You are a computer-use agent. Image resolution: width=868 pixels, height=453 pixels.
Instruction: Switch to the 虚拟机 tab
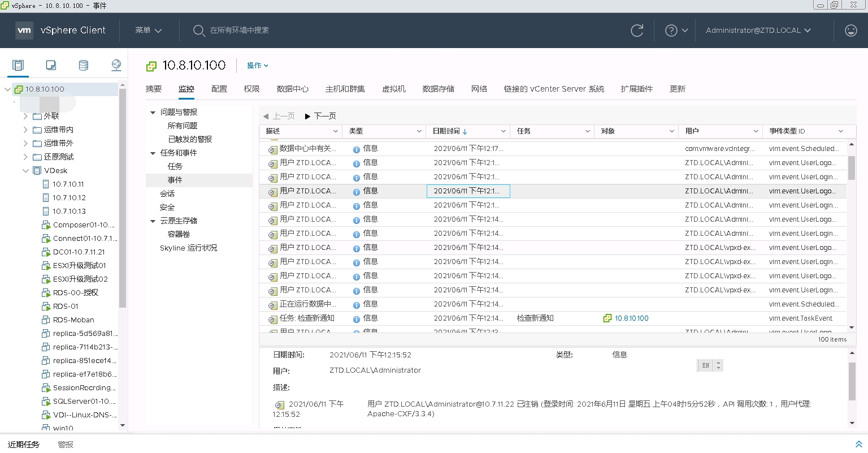pyautogui.click(x=394, y=89)
